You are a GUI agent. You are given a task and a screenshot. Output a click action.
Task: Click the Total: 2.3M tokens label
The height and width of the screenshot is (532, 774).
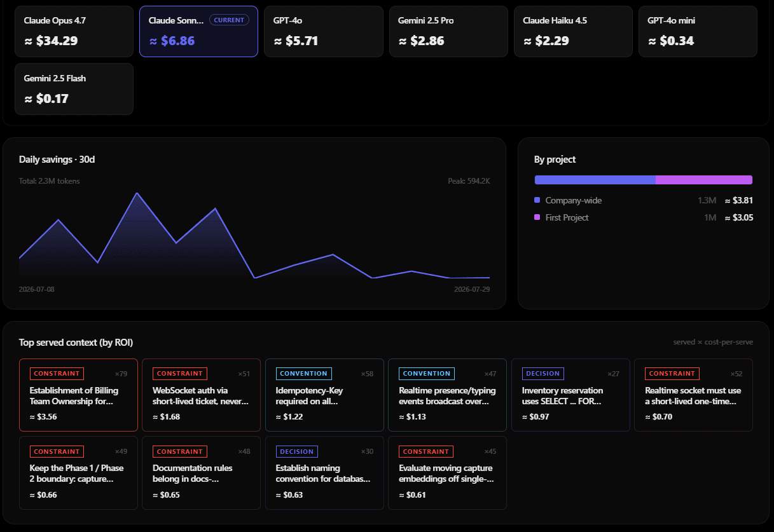tap(50, 181)
